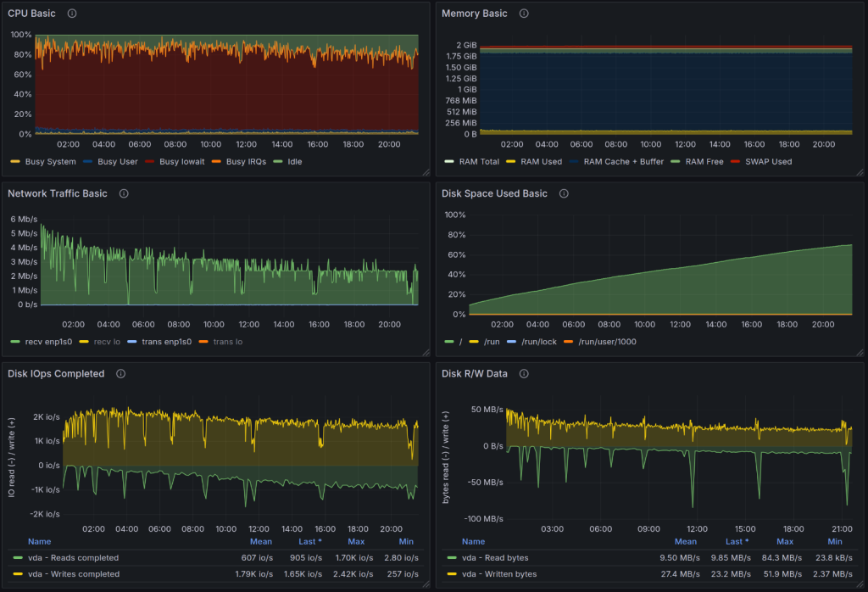
Task: Toggle the SWAP Used series in Memory legend
Action: (x=769, y=161)
